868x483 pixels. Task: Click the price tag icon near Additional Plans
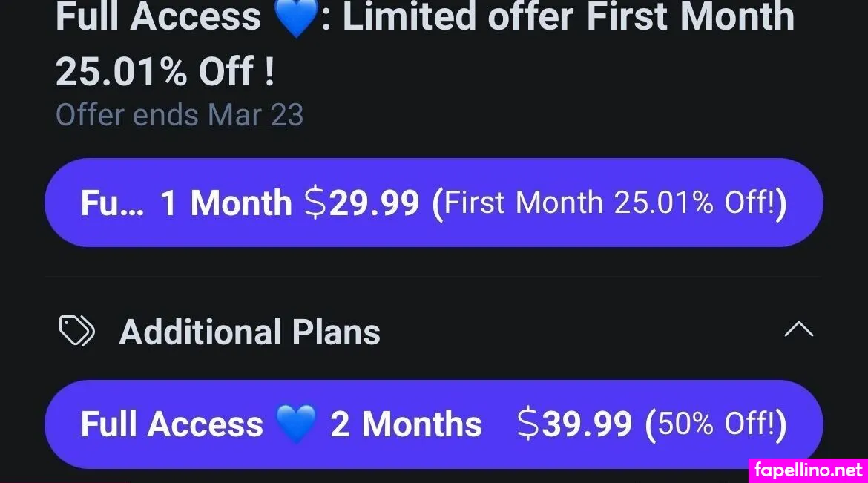pyautogui.click(x=76, y=332)
